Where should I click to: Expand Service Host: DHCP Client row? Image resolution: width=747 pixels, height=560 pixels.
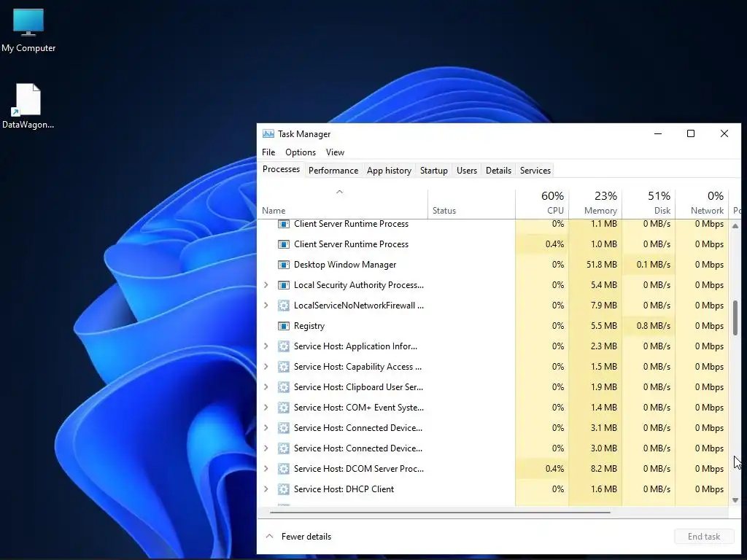[x=266, y=489]
